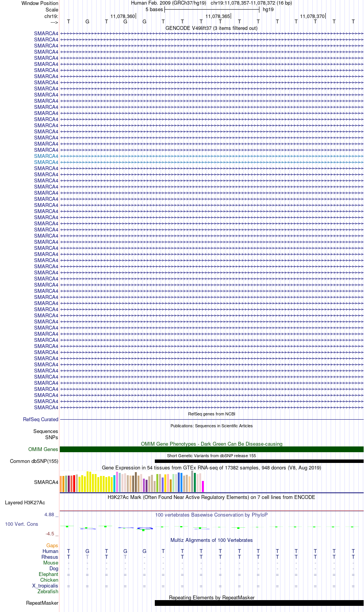Image resolution: width=364 pixels, height=612 pixels.
Task: Select the Scale track label
Action: point(52,10)
